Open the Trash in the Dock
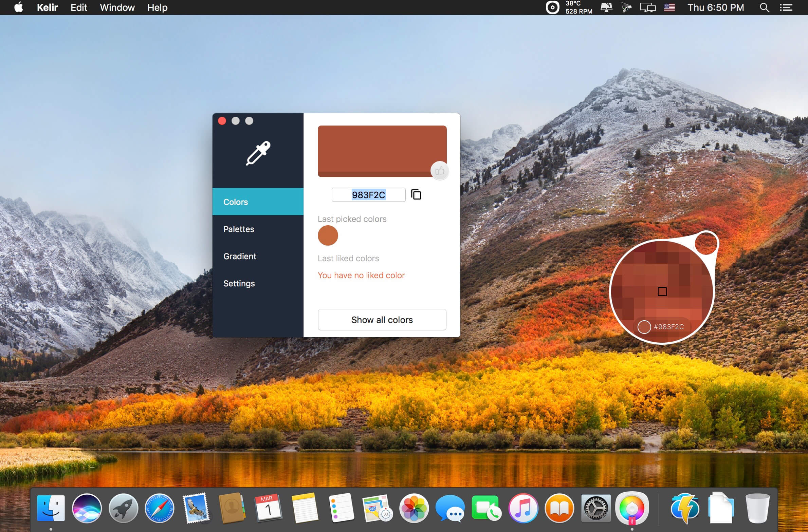The height and width of the screenshot is (532, 808). pos(757,508)
